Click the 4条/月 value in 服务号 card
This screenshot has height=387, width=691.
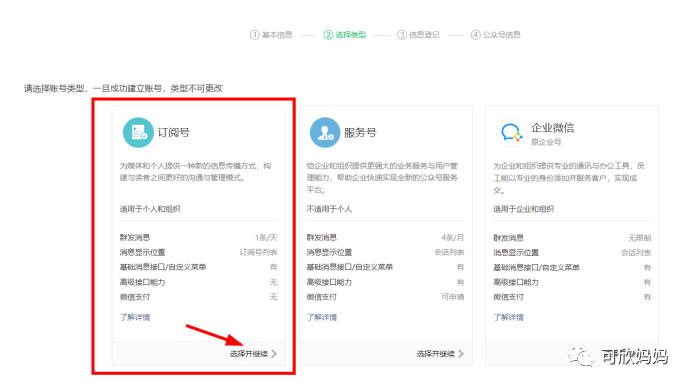pos(453,238)
